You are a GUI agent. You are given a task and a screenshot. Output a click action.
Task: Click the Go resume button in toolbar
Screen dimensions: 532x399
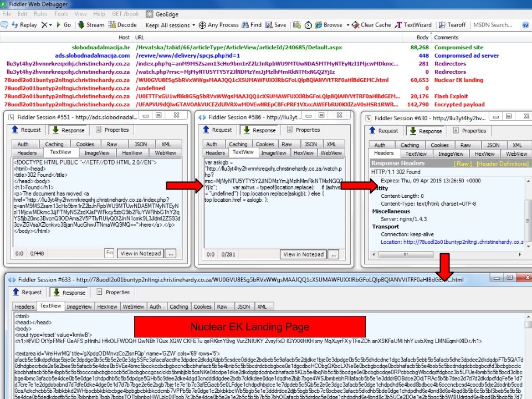tap(63, 25)
